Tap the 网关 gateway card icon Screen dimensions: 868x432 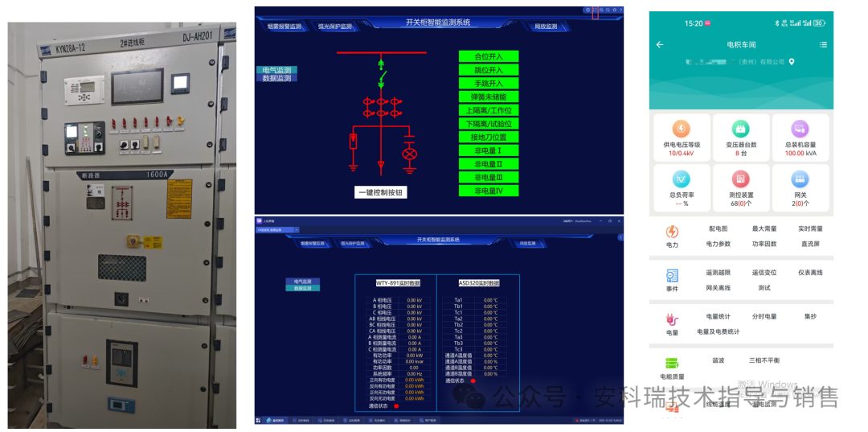800,179
